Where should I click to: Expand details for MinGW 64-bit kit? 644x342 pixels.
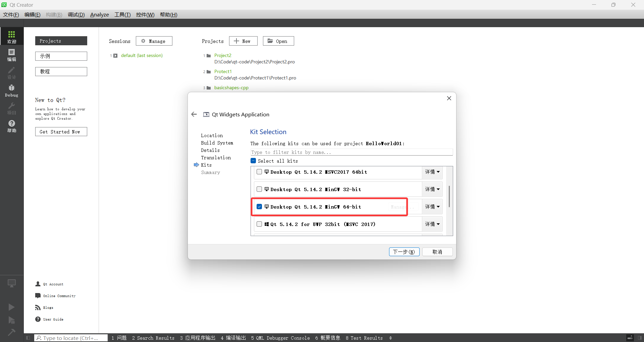[432, 207]
